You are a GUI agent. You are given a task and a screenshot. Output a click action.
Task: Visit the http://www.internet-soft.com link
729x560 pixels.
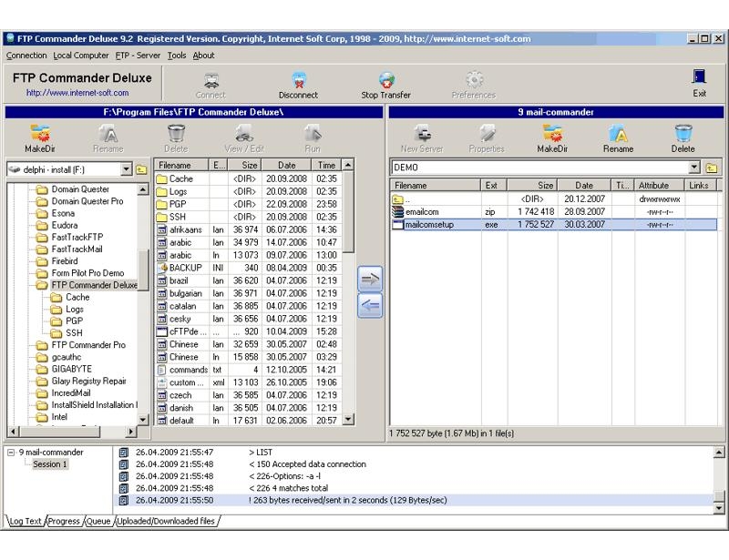(x=77, y=93)
